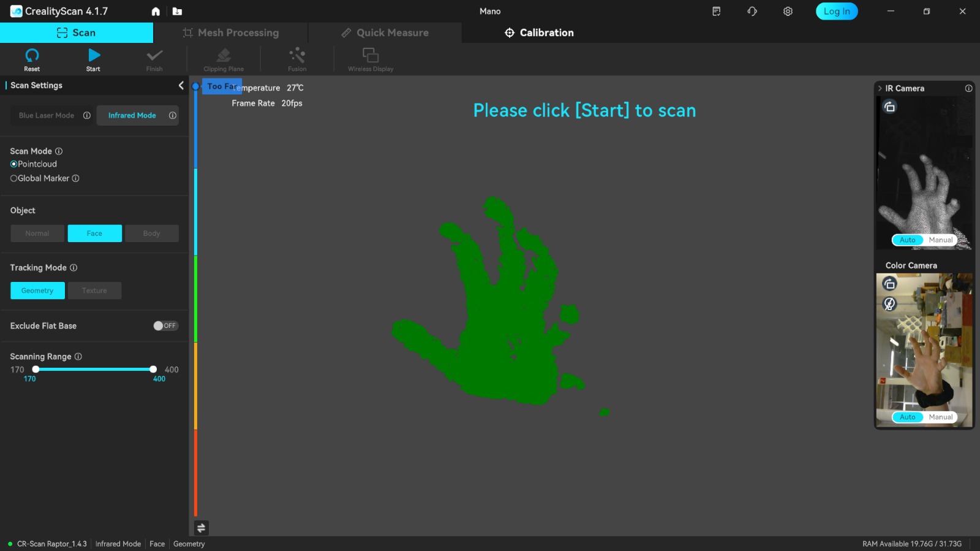
Task: Click the Color Camera preview image
Action: pos(924,350)
